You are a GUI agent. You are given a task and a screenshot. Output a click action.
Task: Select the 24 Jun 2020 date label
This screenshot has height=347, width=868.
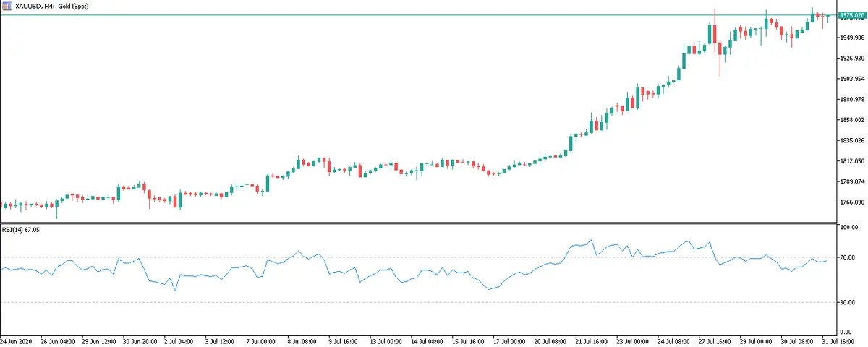pos(17,340)
